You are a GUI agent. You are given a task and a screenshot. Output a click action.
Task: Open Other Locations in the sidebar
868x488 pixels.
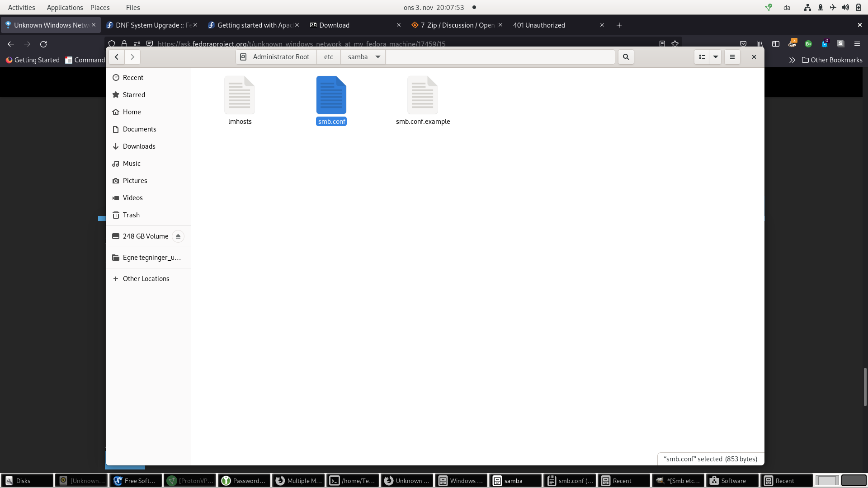[146, 279]
